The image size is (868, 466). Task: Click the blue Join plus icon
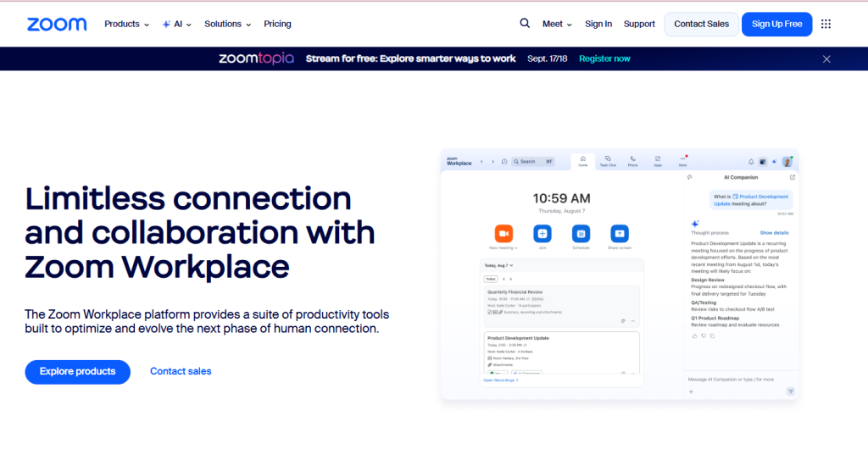(542, 233)
